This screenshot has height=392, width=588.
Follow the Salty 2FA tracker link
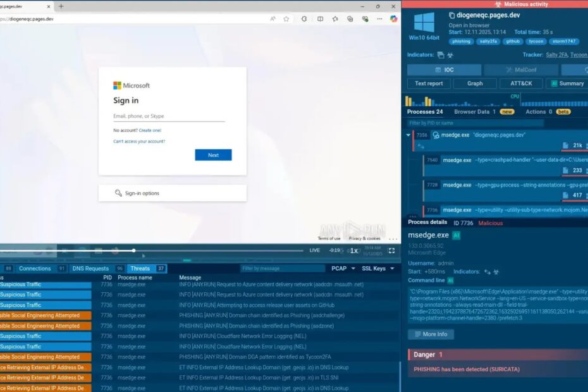[556, 55]
